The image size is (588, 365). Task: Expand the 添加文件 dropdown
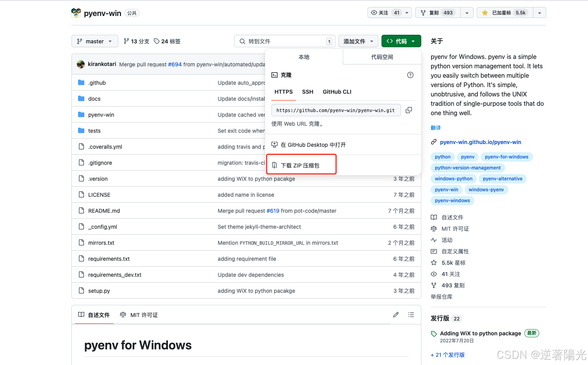point(358,41)
